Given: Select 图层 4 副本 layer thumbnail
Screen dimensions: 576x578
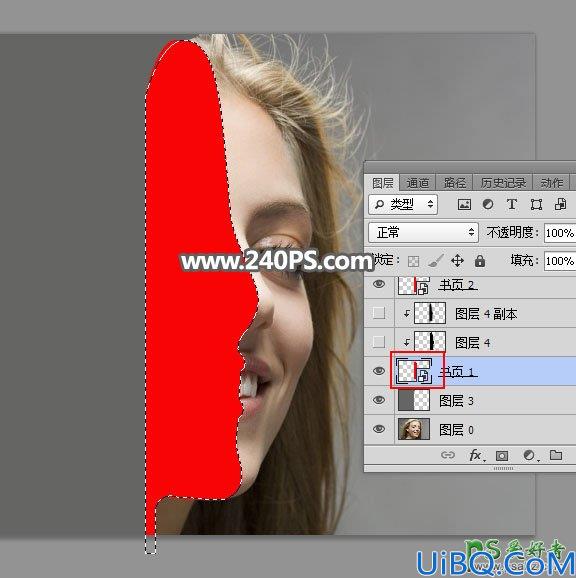Looking at the screenshot, I should (430, 313).
